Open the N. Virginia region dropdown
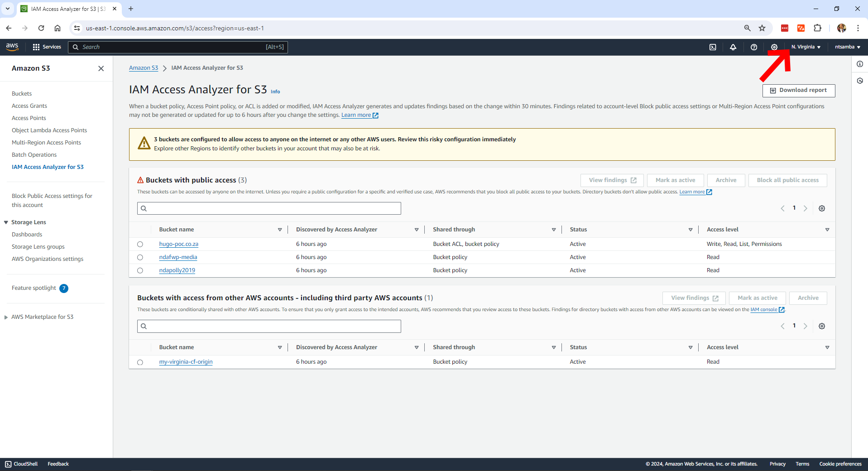The height and width of the screenshot is (471, 868). click(806, 47)
